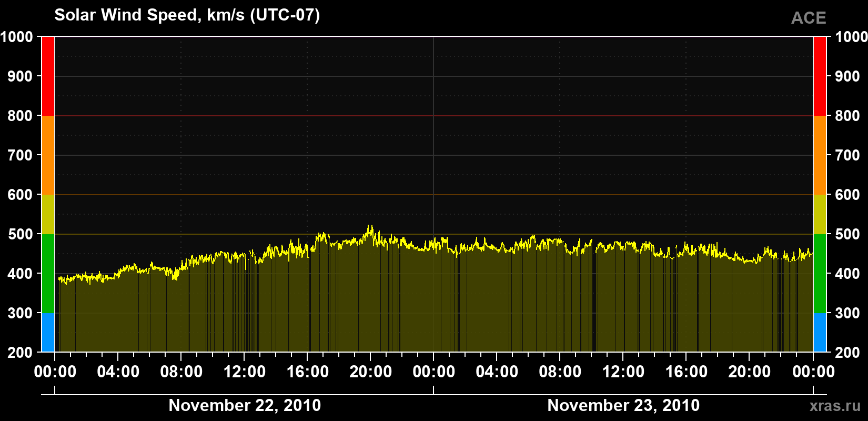Click the yellow segment on left color scale
Image resolution: width=868 pixels, height=421 pixels.
[48, 214]
